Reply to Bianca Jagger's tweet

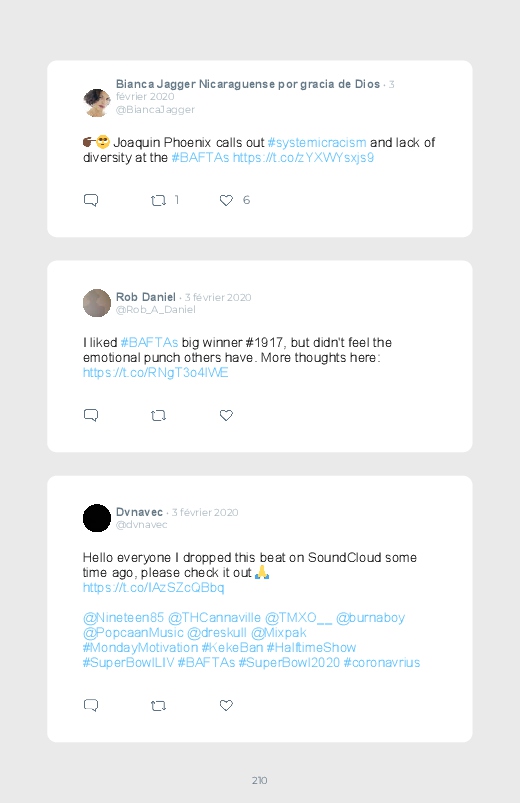pyautogui.click(x=91, y=200)
